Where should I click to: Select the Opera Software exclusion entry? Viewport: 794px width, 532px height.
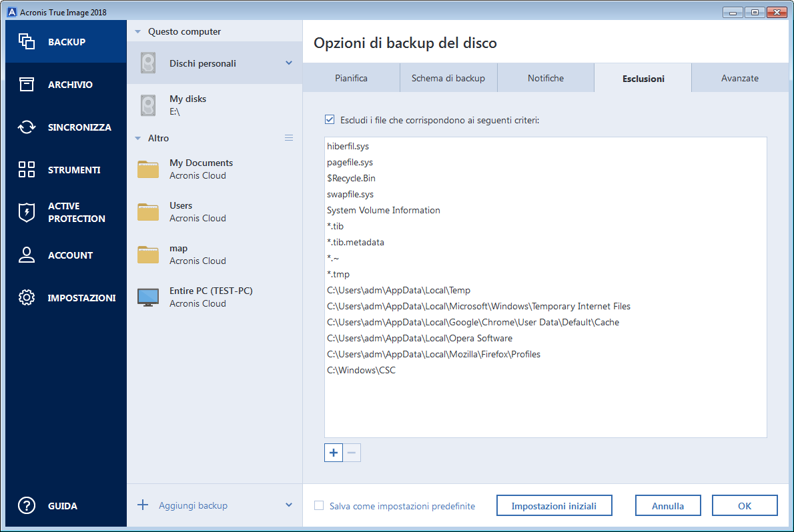[545, 338]
